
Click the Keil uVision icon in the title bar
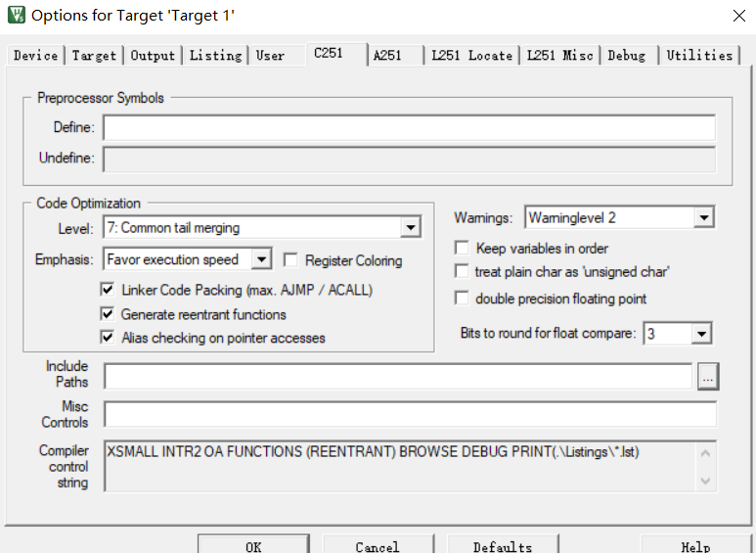click(x=16, y=15)
